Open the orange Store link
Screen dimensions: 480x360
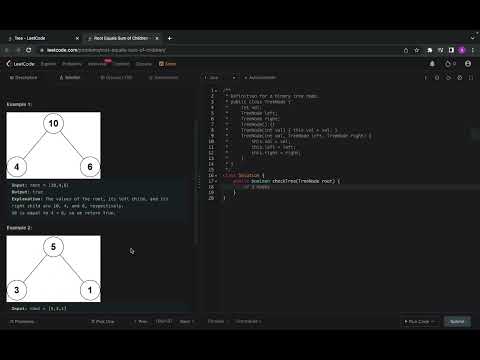[x=168, y=64]
